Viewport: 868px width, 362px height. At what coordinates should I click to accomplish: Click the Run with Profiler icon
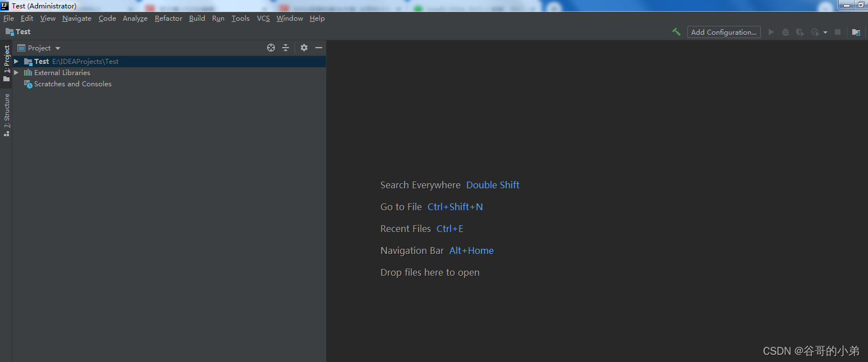815,32
